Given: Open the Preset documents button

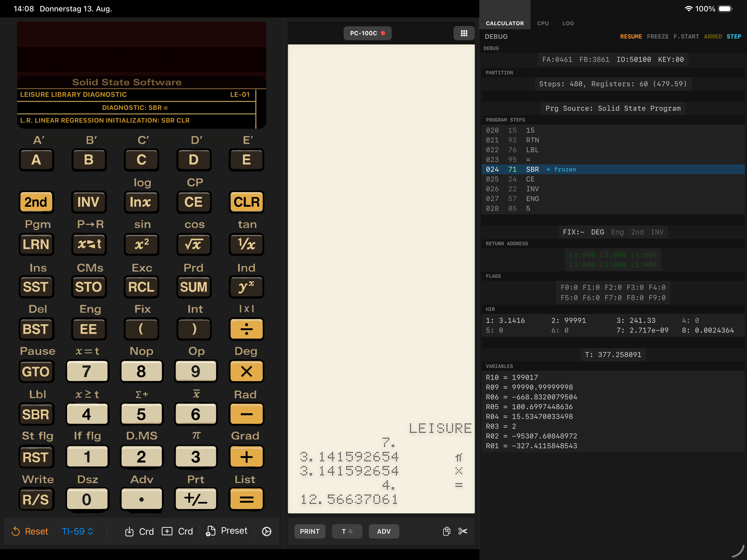Looking at the screenshot, I should 227,531.
